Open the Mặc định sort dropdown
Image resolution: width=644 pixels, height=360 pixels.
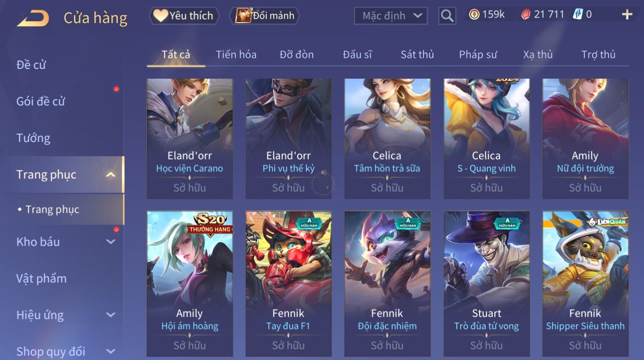[391, 16]
